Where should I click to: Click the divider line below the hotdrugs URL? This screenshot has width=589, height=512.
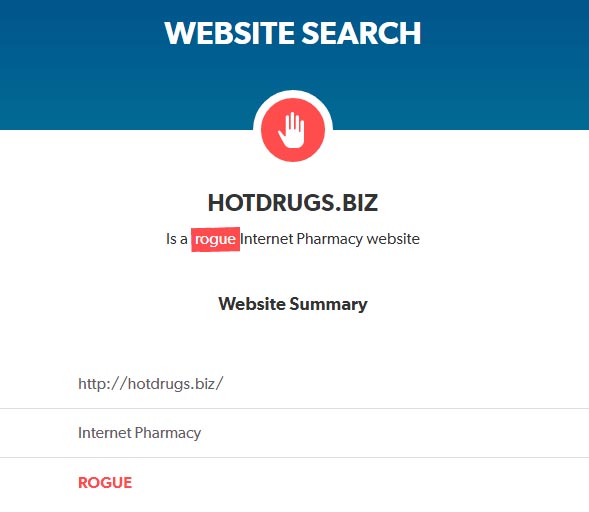[294, 408]
